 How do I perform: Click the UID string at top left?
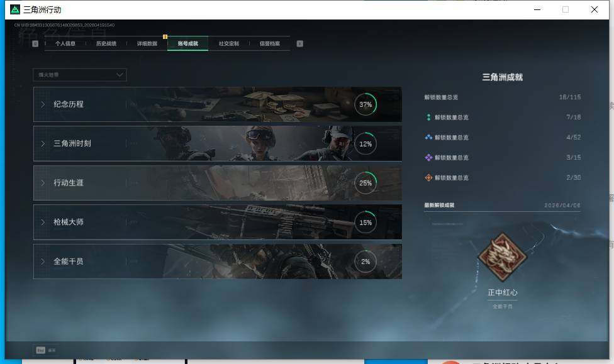[64, 25]
